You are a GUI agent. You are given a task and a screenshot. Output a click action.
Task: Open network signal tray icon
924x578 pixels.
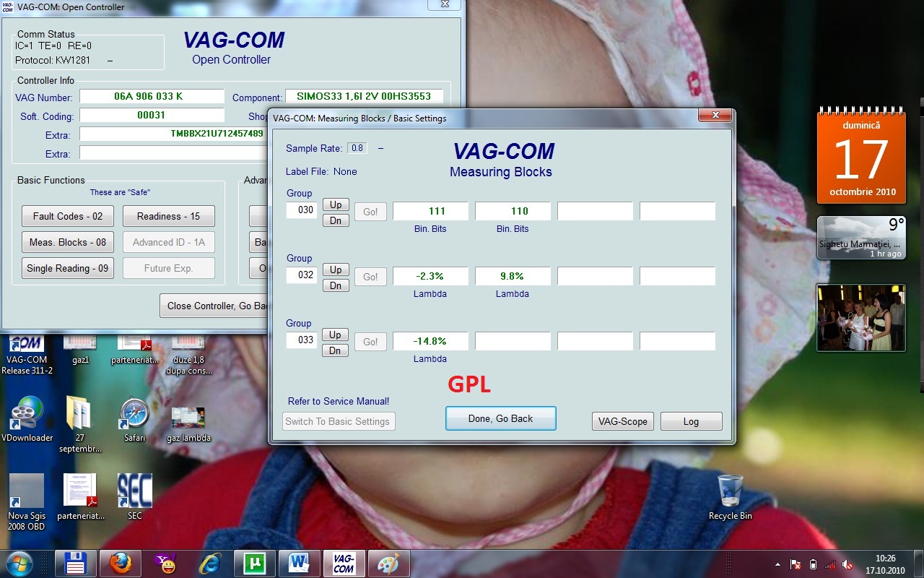(831, 564)
